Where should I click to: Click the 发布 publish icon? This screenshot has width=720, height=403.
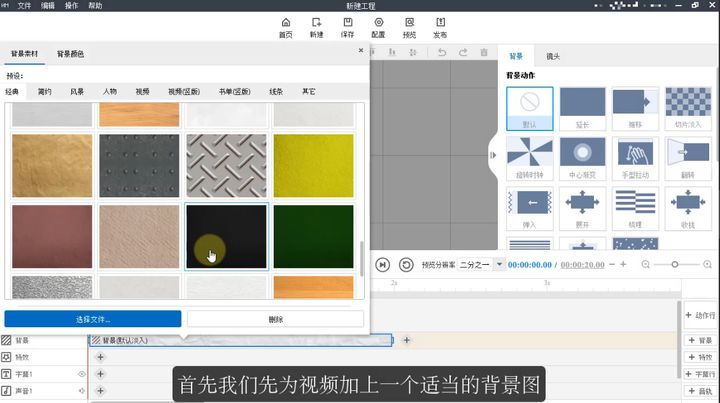[x=440, y=24]
